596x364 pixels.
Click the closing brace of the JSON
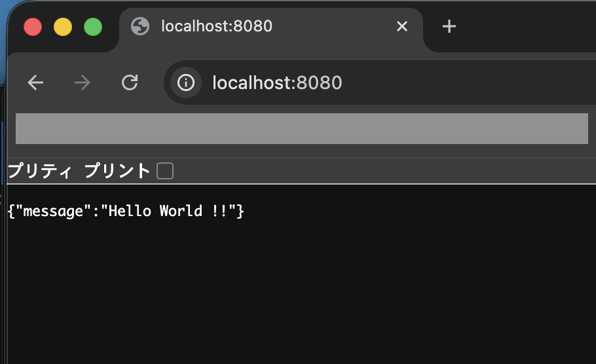[x=241, y=211]
